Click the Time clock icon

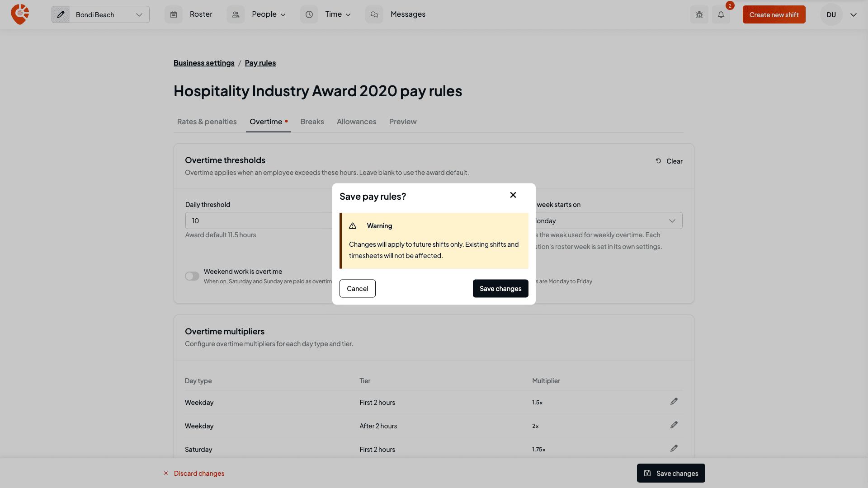[309, 14]
